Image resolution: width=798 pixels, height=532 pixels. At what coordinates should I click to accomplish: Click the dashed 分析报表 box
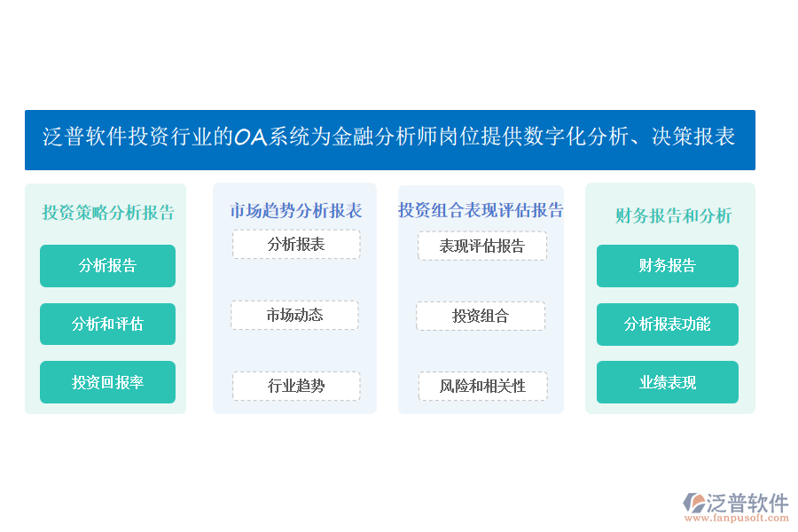(x=296, y=245)
